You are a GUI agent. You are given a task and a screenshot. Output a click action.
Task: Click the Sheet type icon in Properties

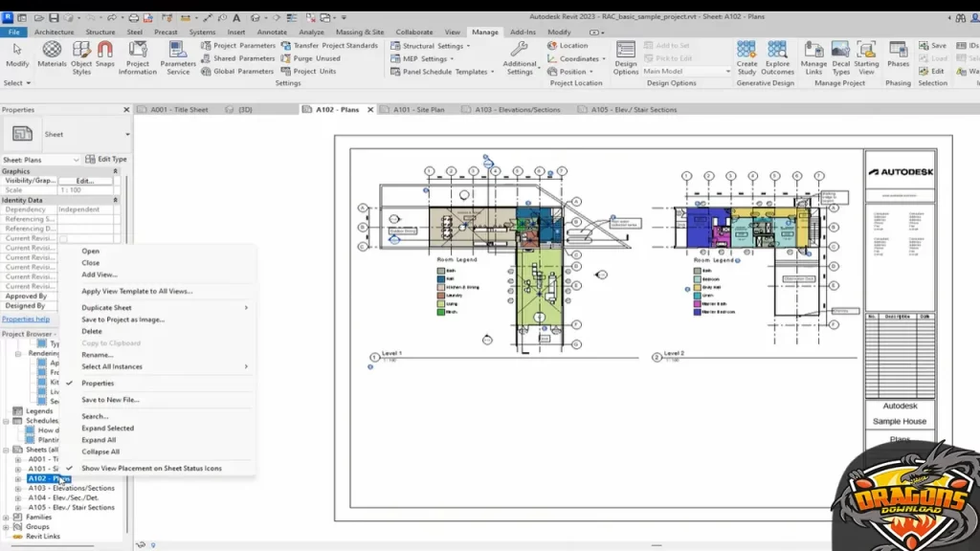[x=22, y=134]
